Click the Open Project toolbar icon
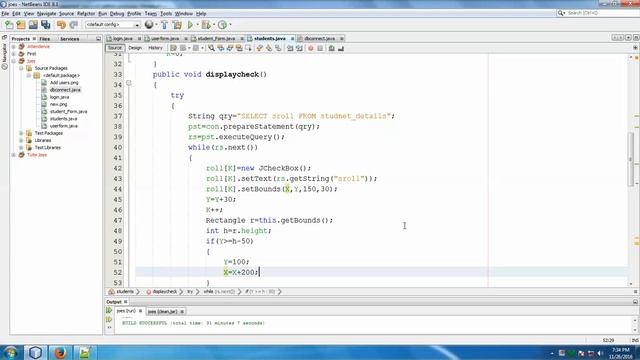 pyautogui.click(x=33, y=25)
